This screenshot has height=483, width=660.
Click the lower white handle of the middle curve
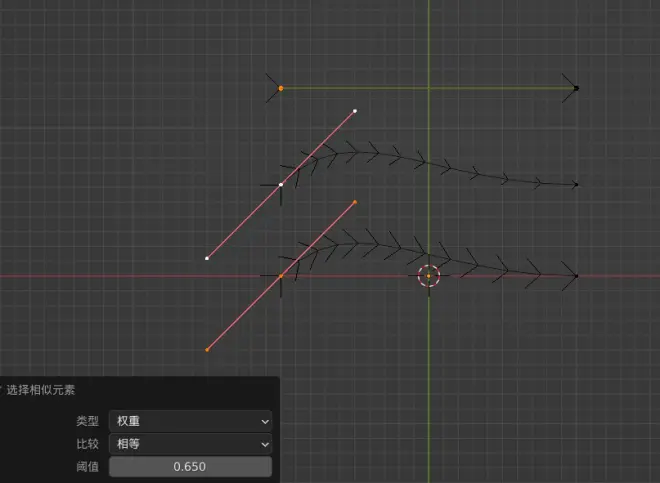tap(207, 258)
